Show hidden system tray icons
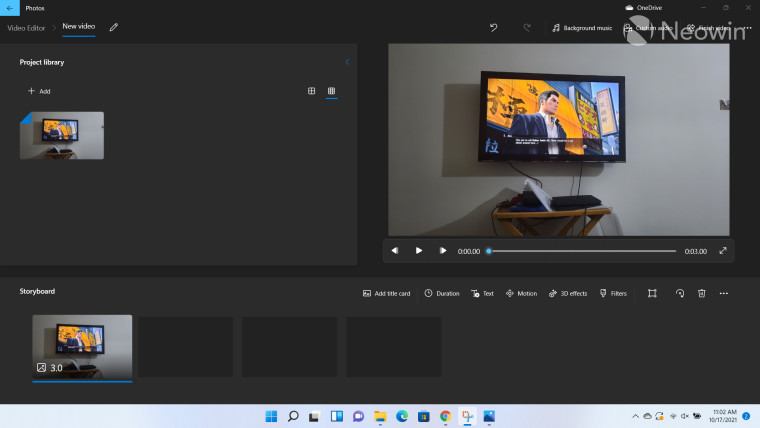Screen dimensions: 760x428 pos(635,416)
